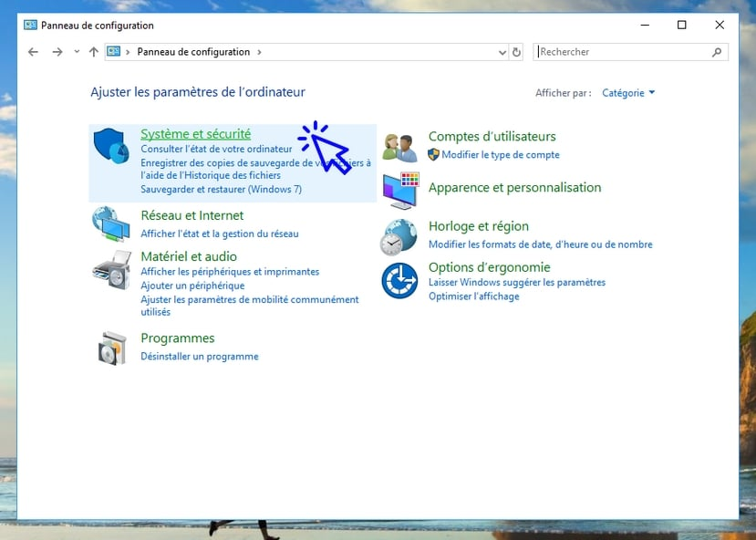The height and width of the screenshot is (540, 756).
Task: Open the Options d'ergonomie icon
Action: pos(399,281)
